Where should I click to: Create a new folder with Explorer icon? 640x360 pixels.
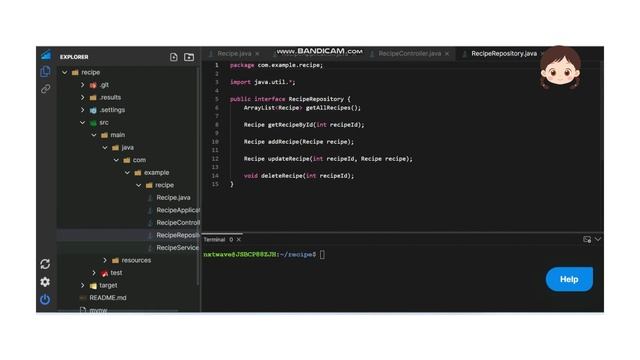point(189,57)
